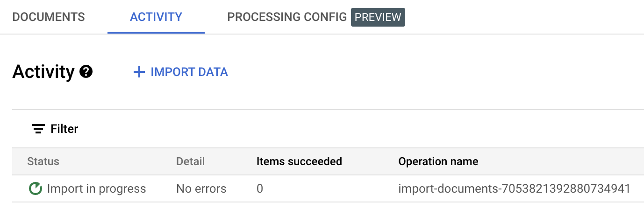
Task: Click the Filter lines icon
Action: (x=38, y=129)
